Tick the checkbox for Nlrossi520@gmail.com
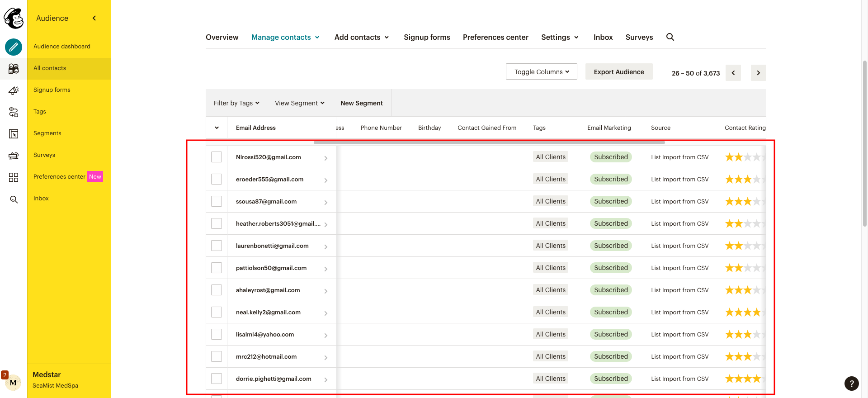Screen dimensions: 868x398 pos(217,157)
